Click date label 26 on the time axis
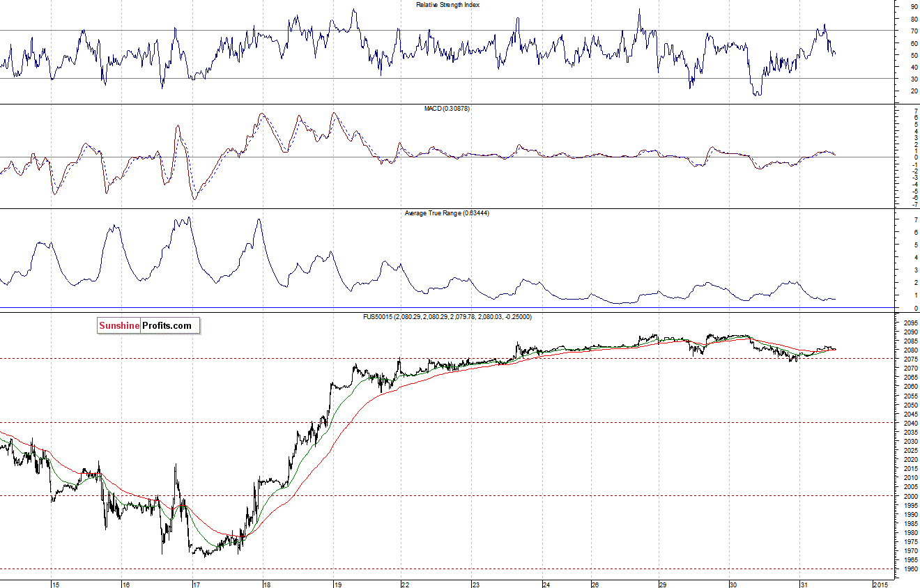Viewport: 920px width, 588px height. point(595,584)
